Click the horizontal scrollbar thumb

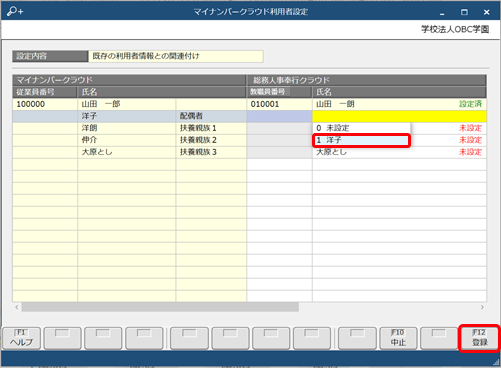click(x=160, y=307)
